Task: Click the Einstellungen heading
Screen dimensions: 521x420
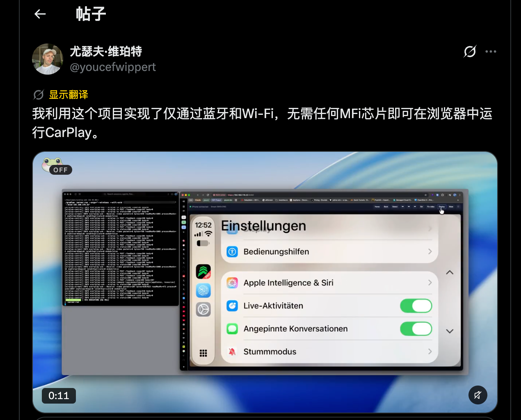Action: coord(263,226)
